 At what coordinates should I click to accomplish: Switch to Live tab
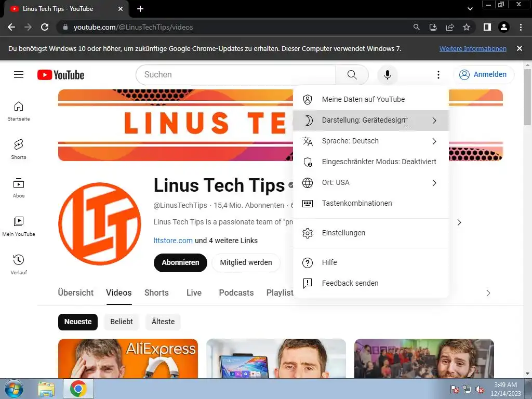(194, 293)
